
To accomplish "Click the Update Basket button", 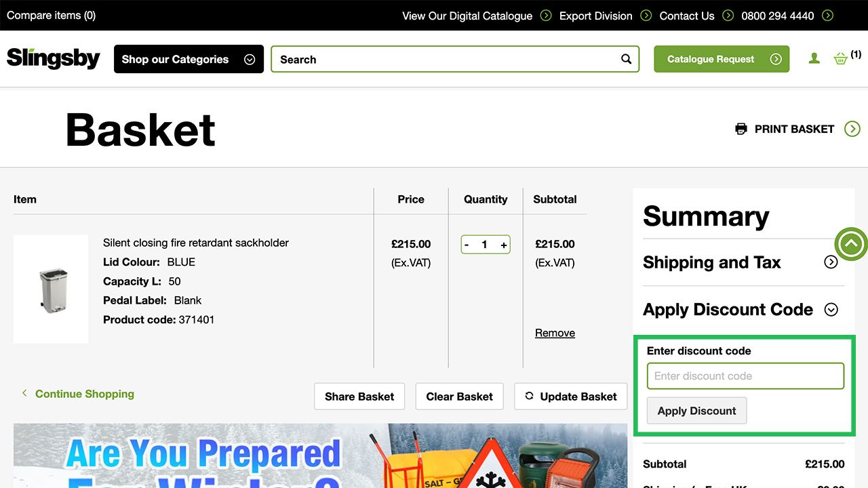I will click(571, 396).
